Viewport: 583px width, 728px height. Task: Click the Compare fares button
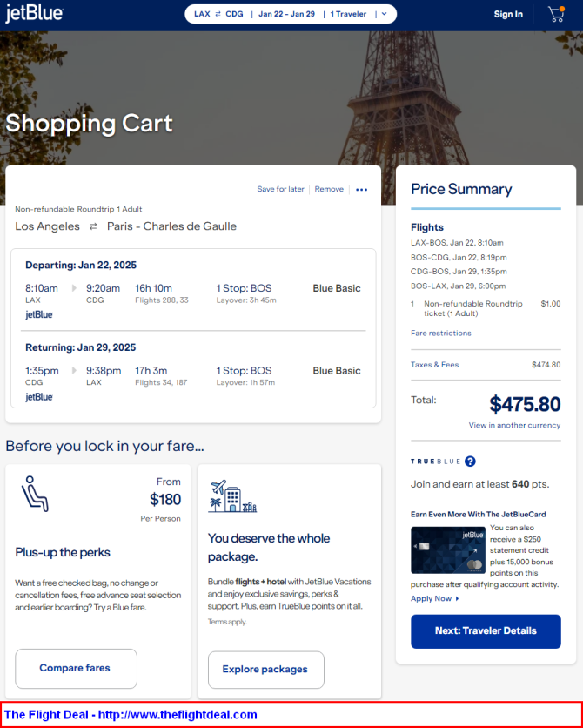(x=76, y=669)
